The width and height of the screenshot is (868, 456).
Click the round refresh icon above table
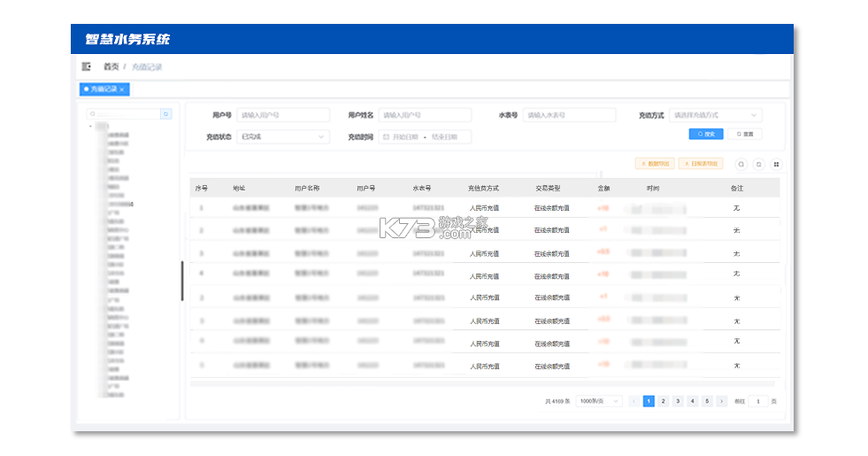click(759, 165)
